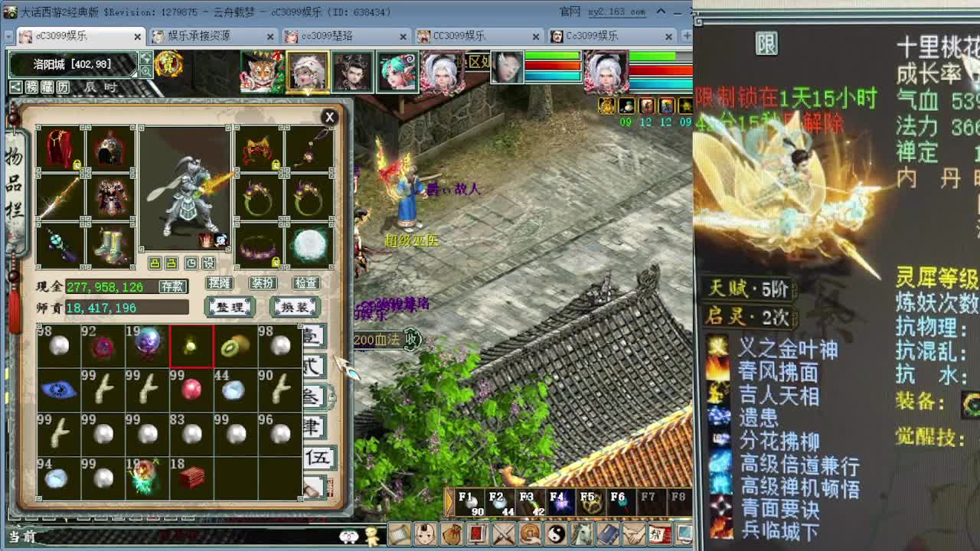Open the 历 calendar button
980x551 pixels.
pyautogui.click(x=63, y=87)
